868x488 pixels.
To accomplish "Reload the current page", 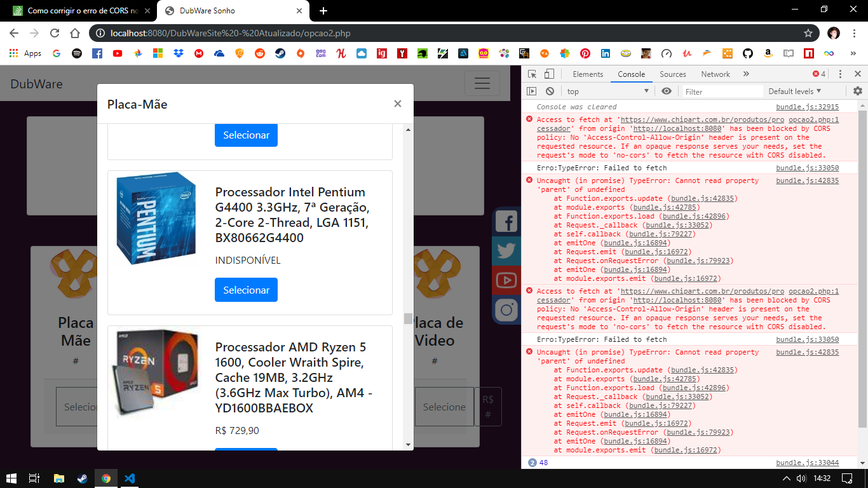I will coord(55,33).
